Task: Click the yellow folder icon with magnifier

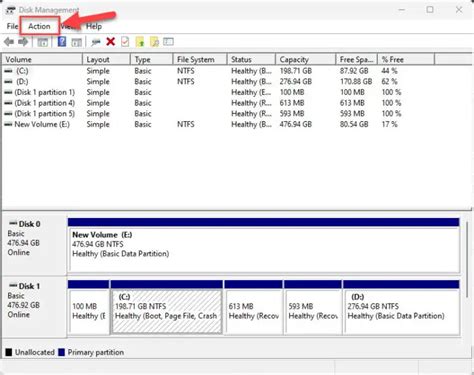Action: [x=154, y=42]
